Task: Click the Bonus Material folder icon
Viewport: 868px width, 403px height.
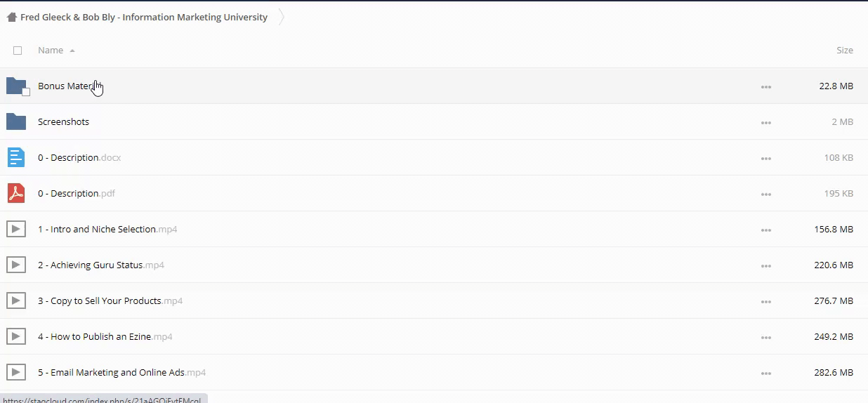Action: (15, 86)
